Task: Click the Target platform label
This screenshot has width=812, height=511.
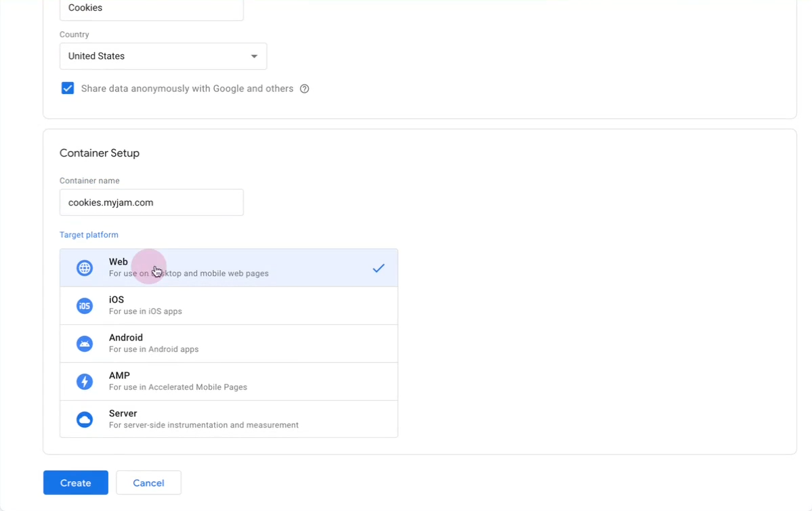Action: (89, 235)
